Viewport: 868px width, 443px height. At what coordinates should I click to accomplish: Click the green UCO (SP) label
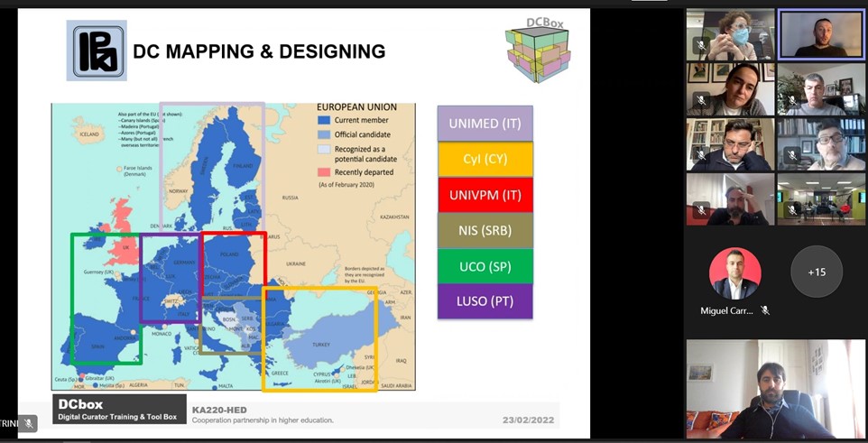point(485,266)
